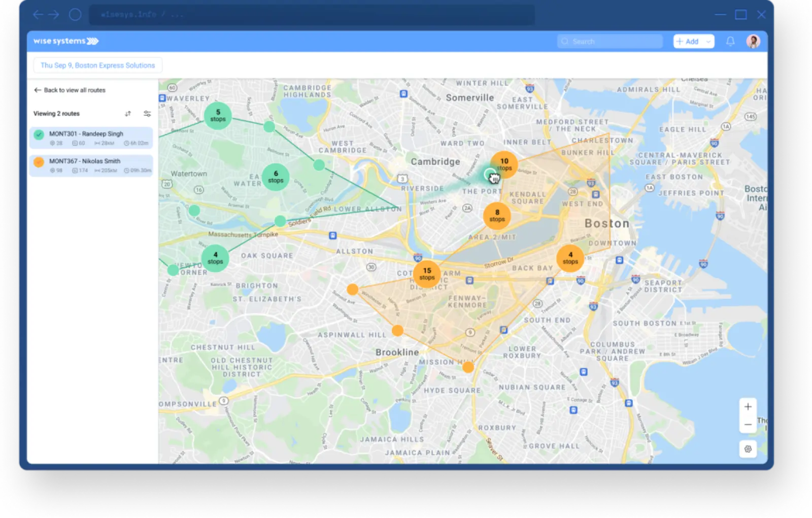Open the Thu Sep 9, Boston Express Solutions selector

coord(97,65)
